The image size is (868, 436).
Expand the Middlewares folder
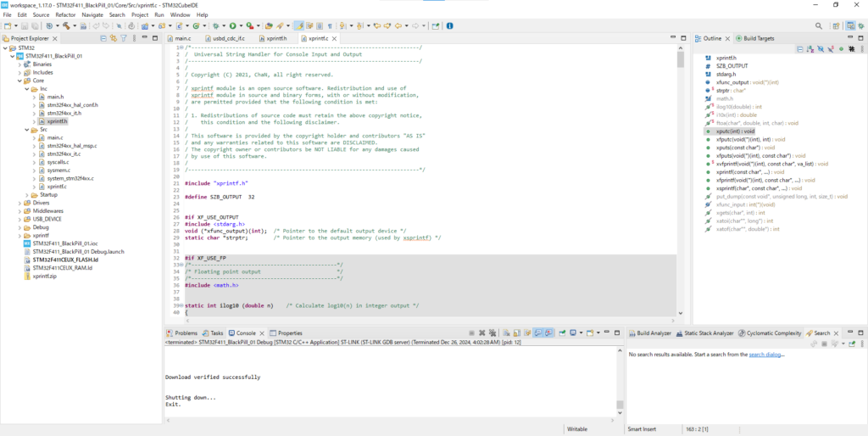point(20,210)
